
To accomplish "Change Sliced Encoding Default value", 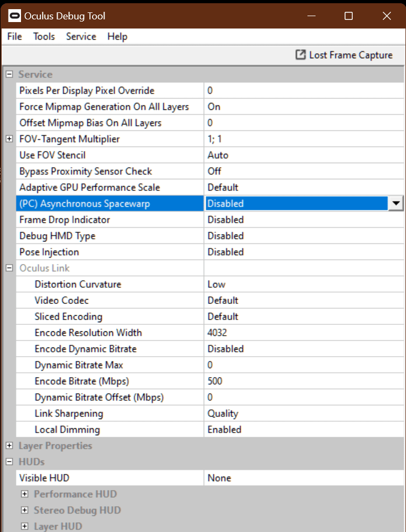I will [x=304, y=316].
